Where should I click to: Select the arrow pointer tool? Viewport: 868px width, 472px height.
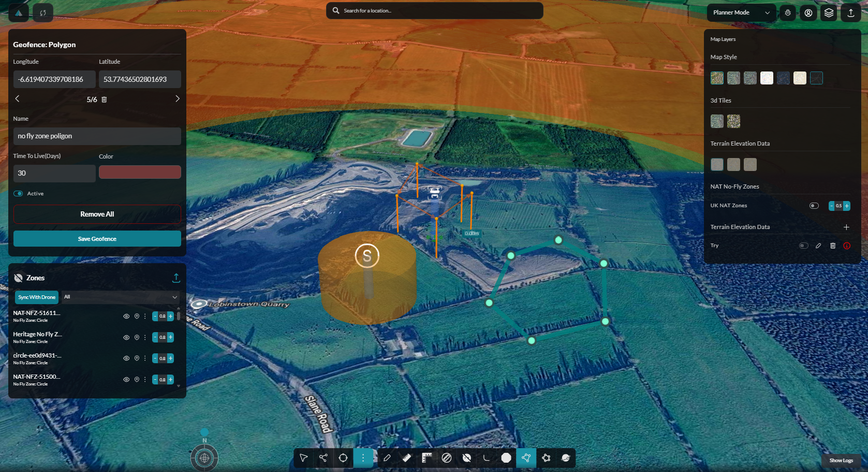pos(304,458)
